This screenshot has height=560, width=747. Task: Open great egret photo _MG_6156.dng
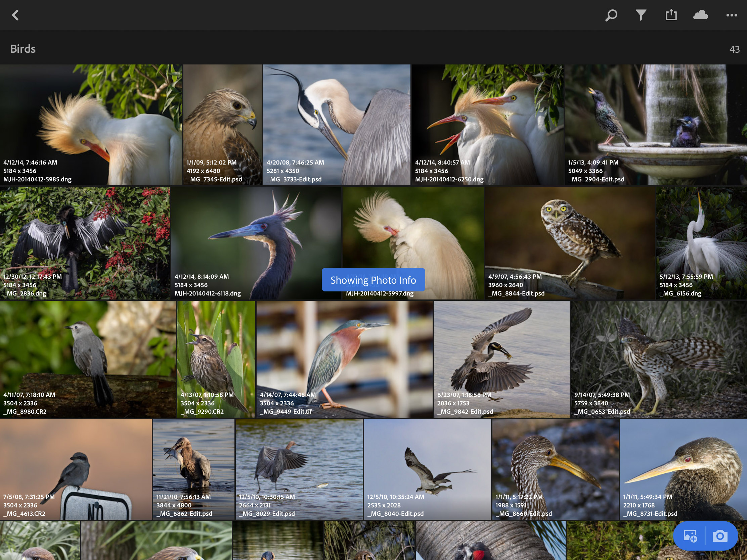702,243
